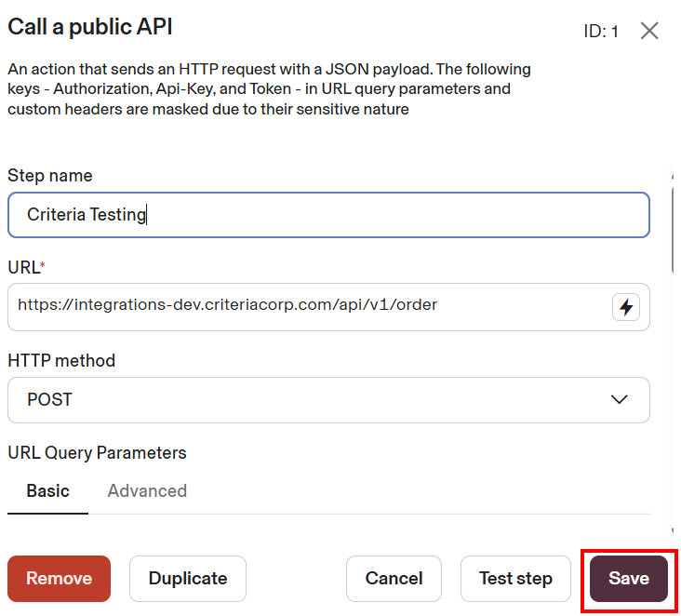681x616 pixels.
Task: Click the 'Call a public API' heading
Action: pos(90,27)
